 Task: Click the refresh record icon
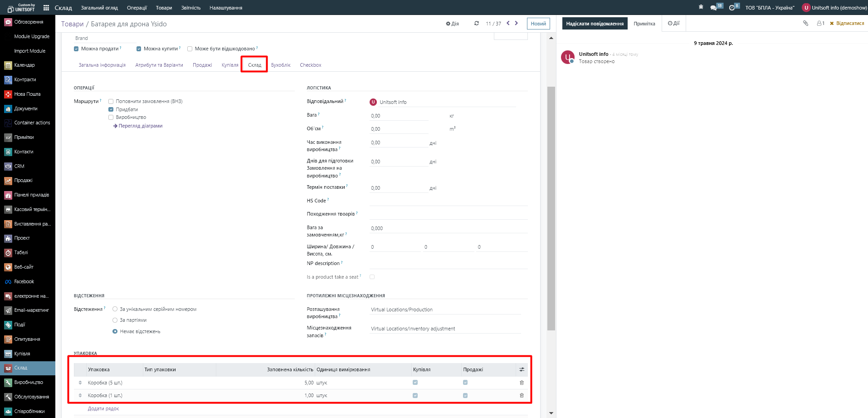[476, 23]
